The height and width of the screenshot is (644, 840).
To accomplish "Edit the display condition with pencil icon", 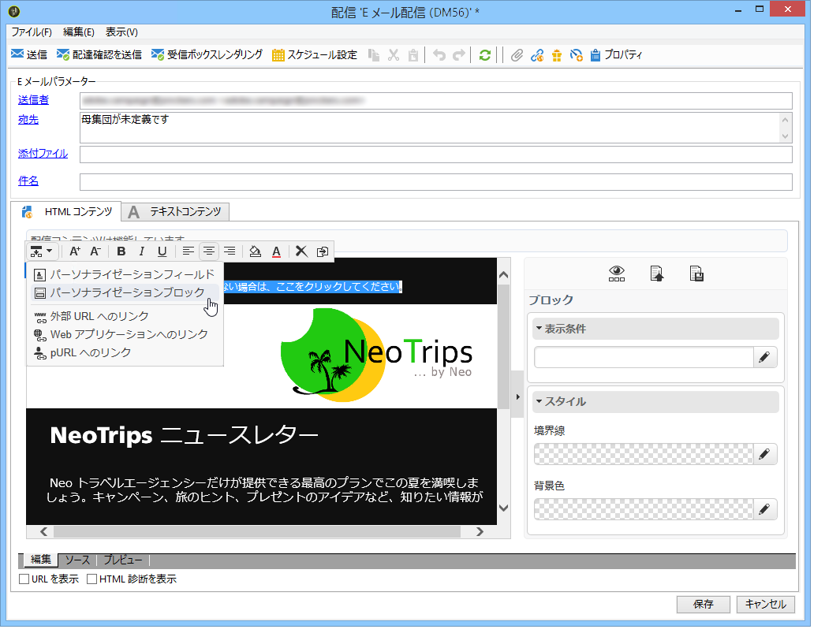I will tap(765, 357).
